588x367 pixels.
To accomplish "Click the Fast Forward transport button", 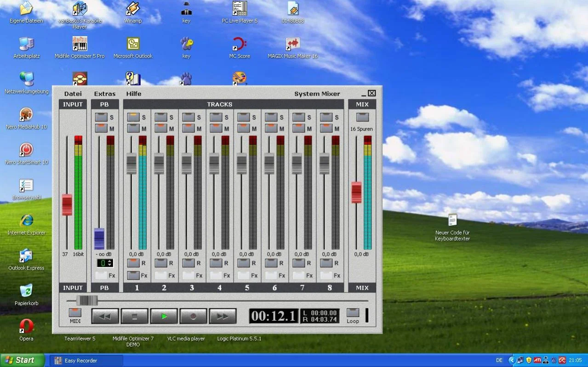I will 223,316.
